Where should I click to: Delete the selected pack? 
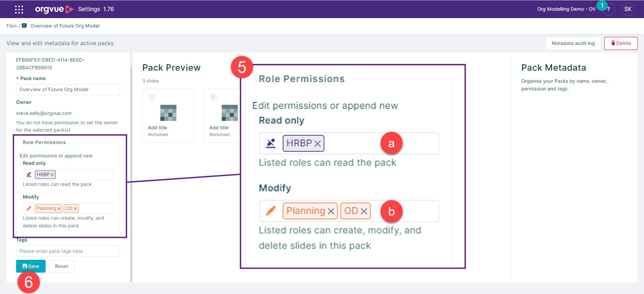pos(621,43)
